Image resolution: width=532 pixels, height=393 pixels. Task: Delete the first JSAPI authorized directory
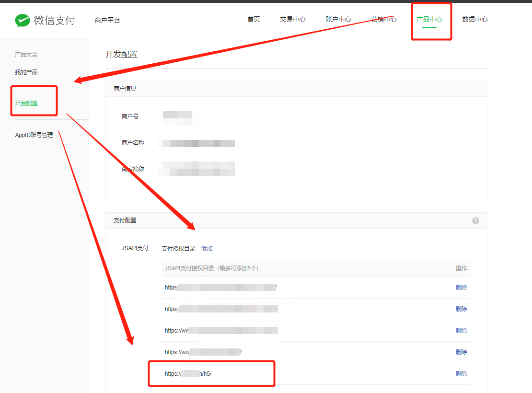tap(461, 288)
